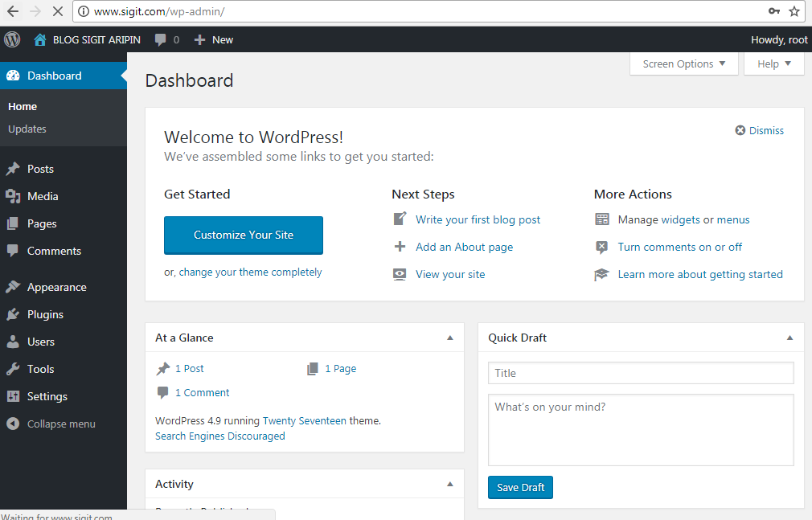This screenshot has height=520, width=812.
Task: Open the Home submenu item
Action: 23,106
